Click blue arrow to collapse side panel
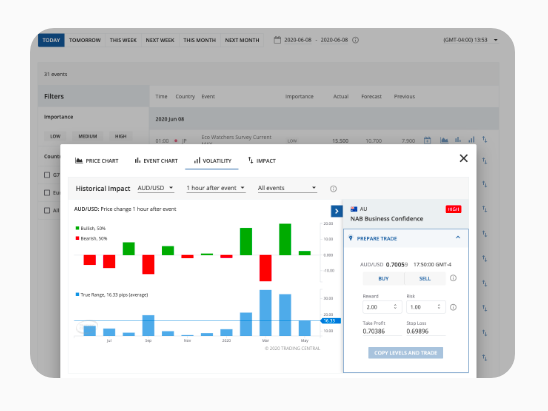The image size is (548, 411). (x=337, y=211)
